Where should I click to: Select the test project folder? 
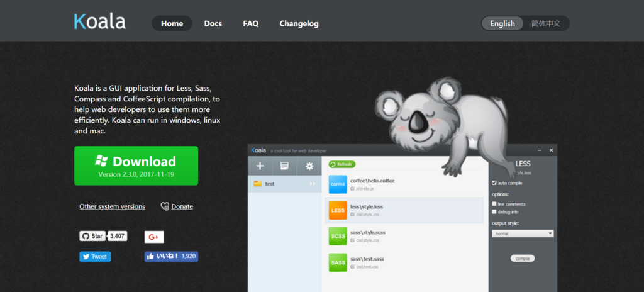(x=285, y=184)
